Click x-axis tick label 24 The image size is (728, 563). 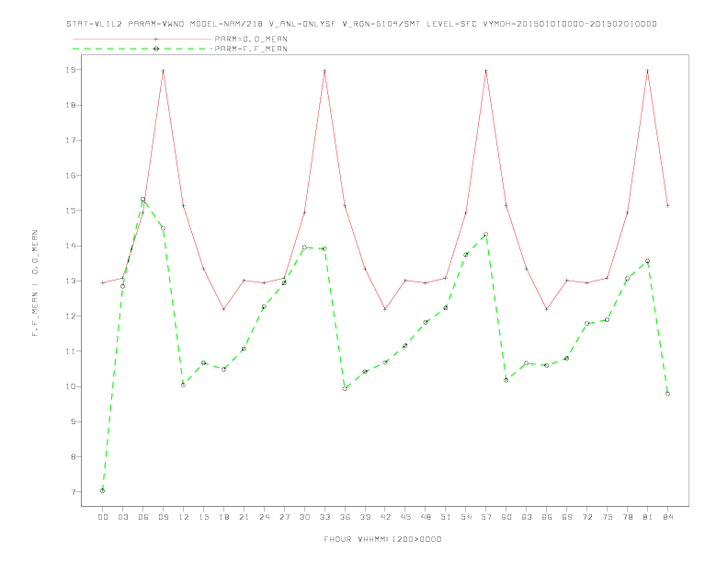click(x=264, y=517)
